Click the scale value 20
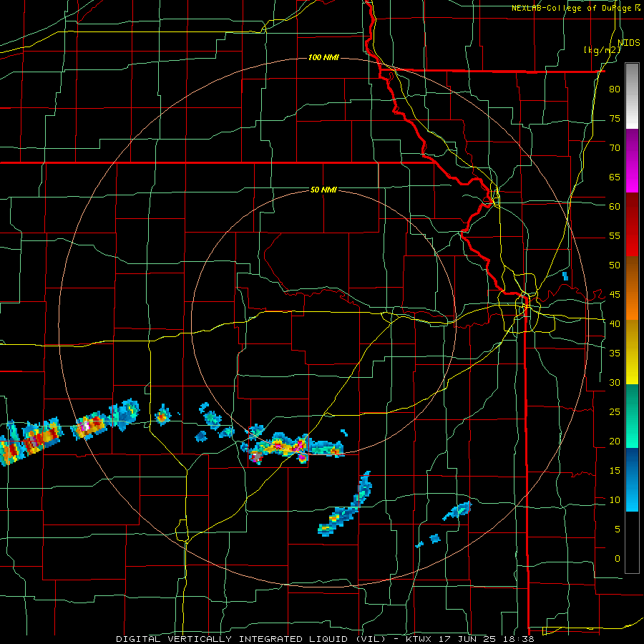This screenshot has width=644, height=644. 615,441
